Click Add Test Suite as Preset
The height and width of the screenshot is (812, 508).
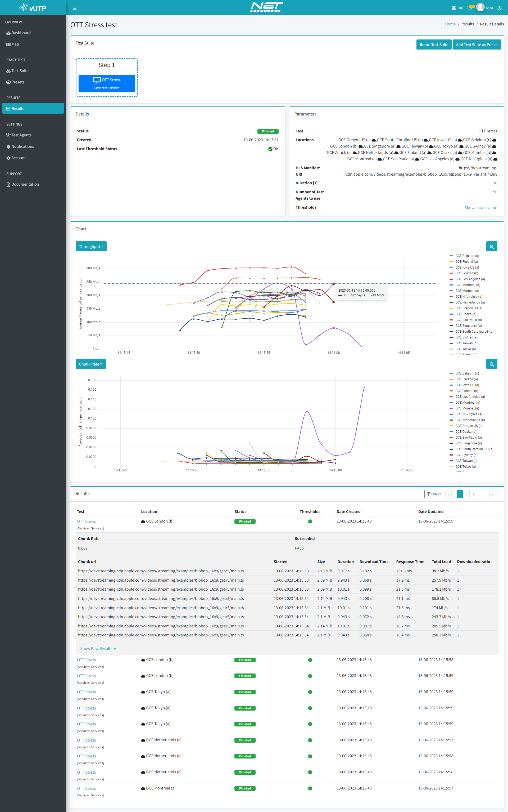[x=477, y=45]
